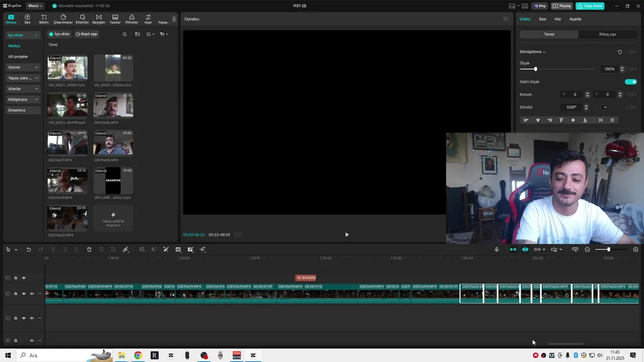The height and width of the screenshot is (362, 644).
Task: Click the zoom in timeline magnifier
Action: pyautogui.click(x=635, y=249)
